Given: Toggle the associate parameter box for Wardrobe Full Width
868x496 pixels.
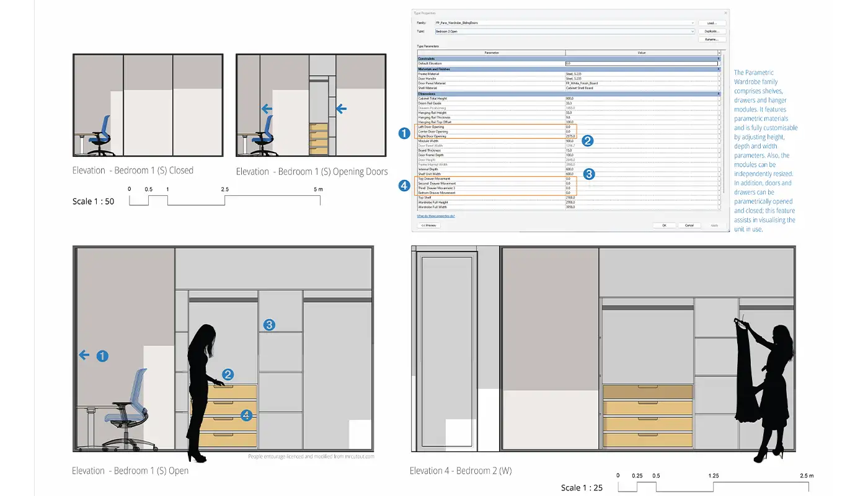Looking at the screenshot, I should coord(719,207).
